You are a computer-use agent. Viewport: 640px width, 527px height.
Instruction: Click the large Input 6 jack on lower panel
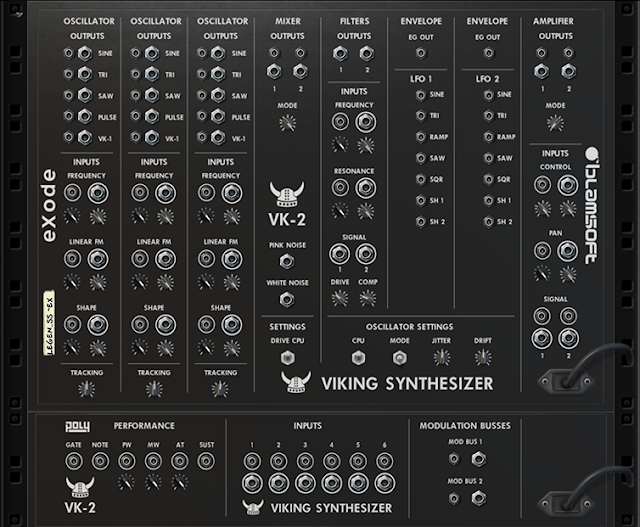click(x=384, y=483)
